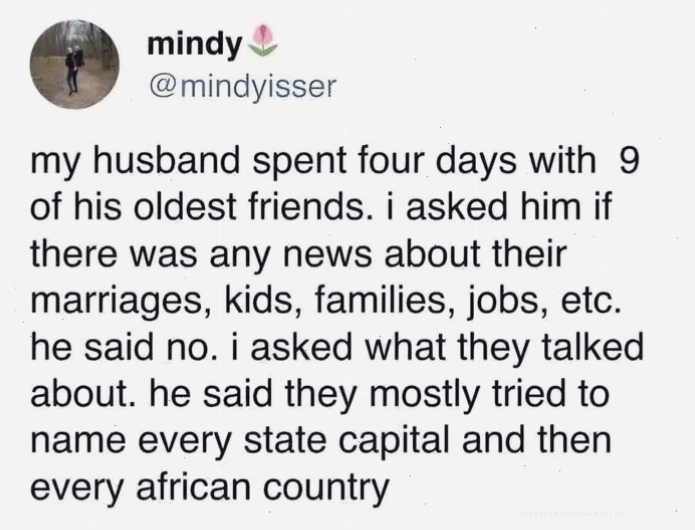Open mindy's circular profile photo
Viewport: 695px width, 530px height.
(x=74, y=64)
